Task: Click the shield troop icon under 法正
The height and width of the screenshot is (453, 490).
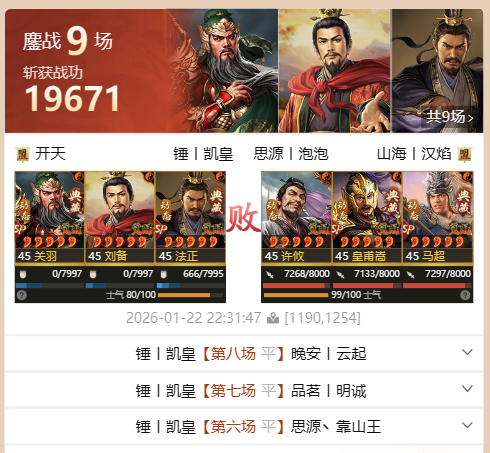Action: [x=164, y=274]
